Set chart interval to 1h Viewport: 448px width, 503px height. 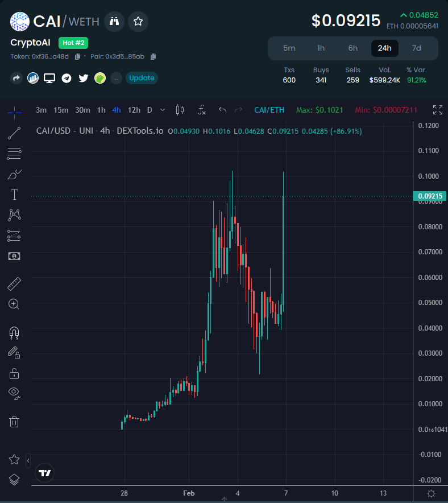click(x=101, y=110)
